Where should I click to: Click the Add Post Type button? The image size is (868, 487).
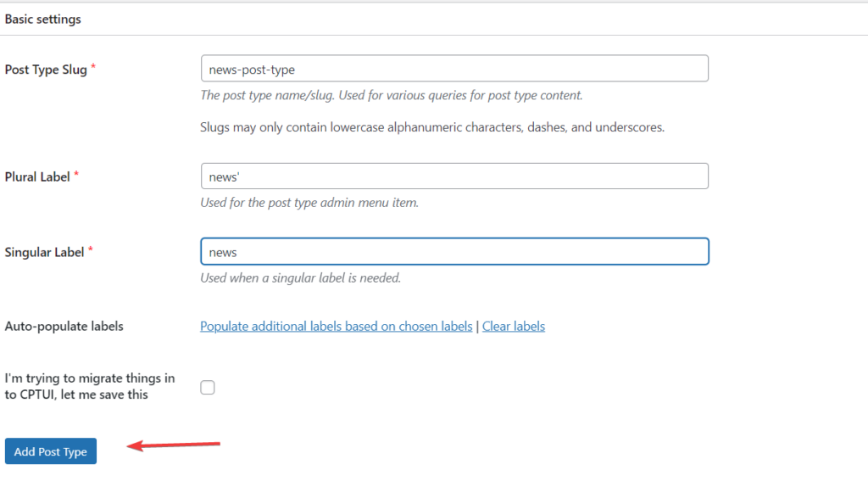point(51,451)
